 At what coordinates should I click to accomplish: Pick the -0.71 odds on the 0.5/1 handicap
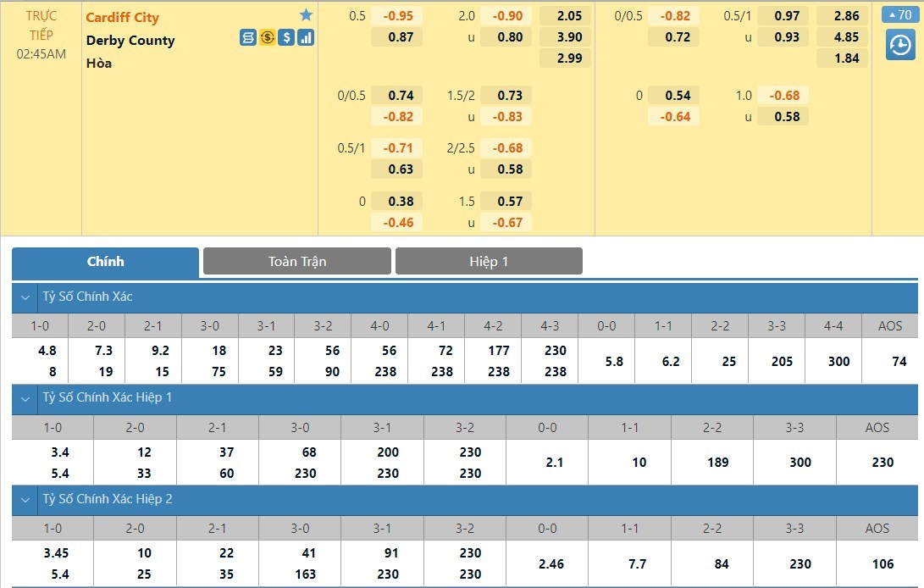397,148
